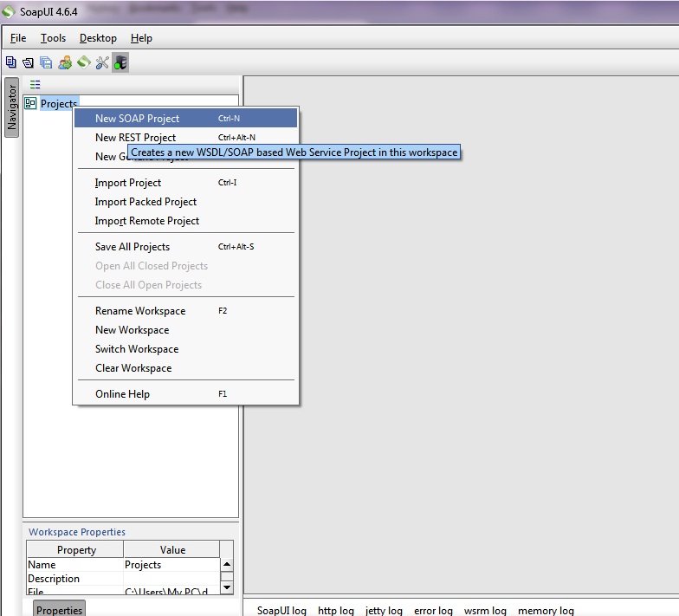Choose Import Packed Project menu entry
Screen dimensions: 679x616
[145, 202]
